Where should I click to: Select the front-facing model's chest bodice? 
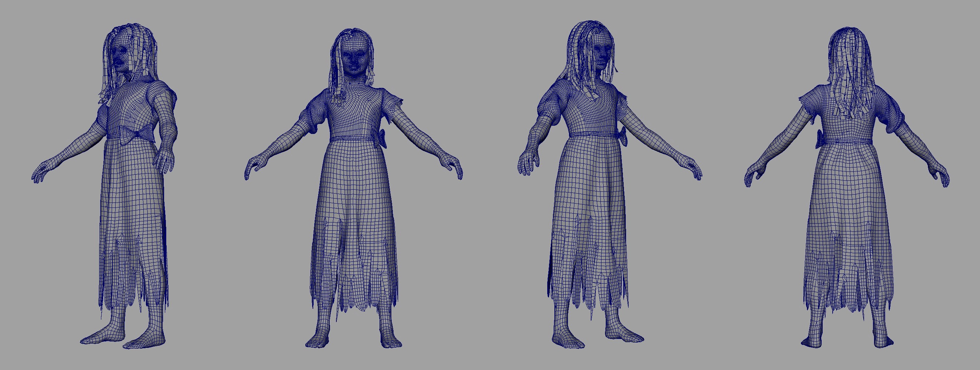[353, 114]
